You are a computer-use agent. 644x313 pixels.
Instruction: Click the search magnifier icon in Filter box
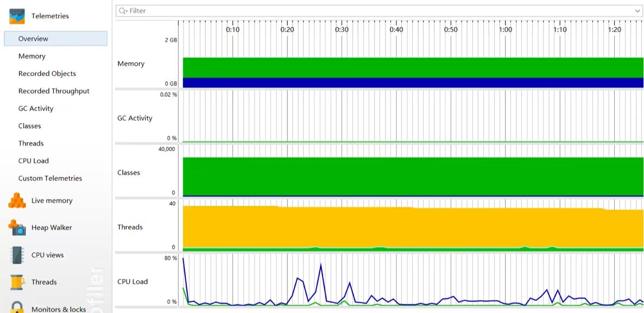(x=122, y=11)
